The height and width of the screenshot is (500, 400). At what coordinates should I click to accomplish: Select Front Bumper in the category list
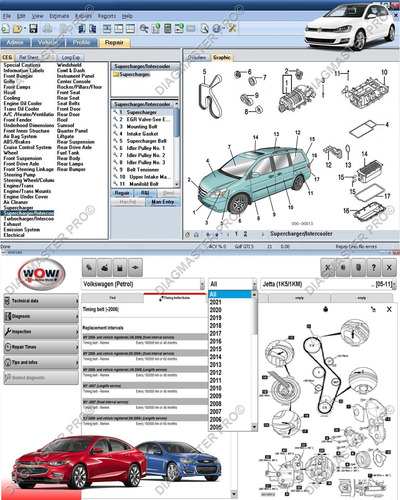click(18, 76)
